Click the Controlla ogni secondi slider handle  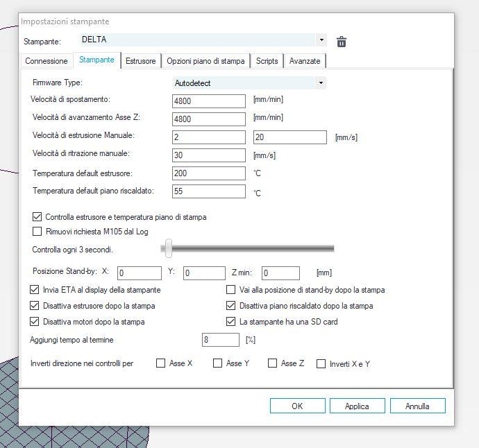(168, 248)
